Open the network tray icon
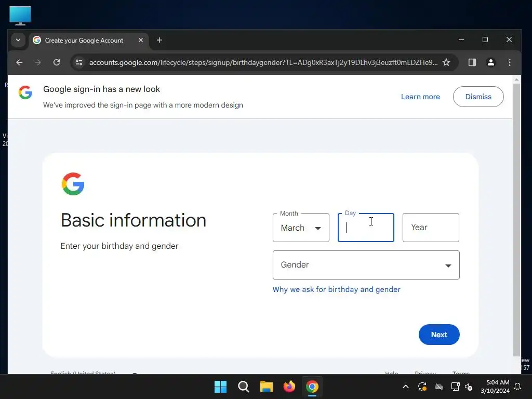 point(455,387)
